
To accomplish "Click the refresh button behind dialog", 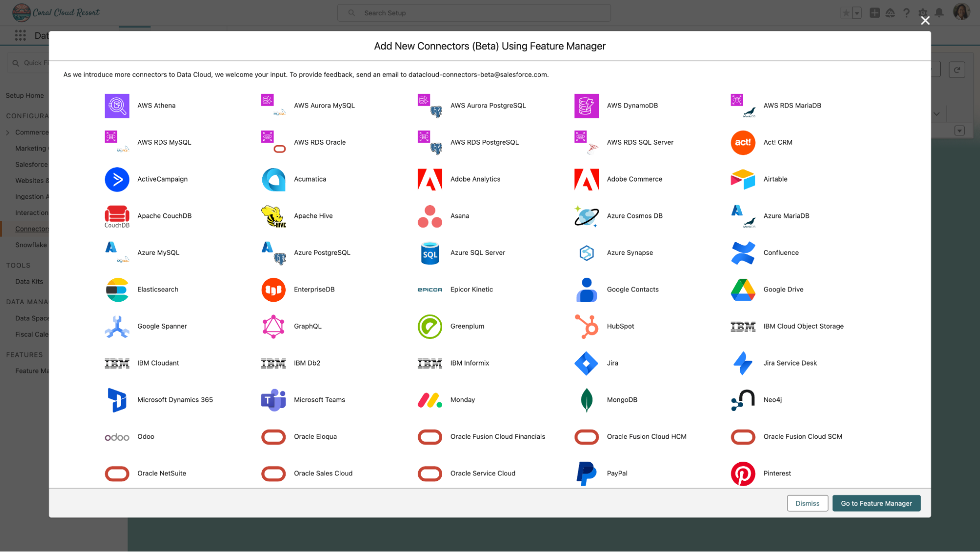I will point(956,70).
